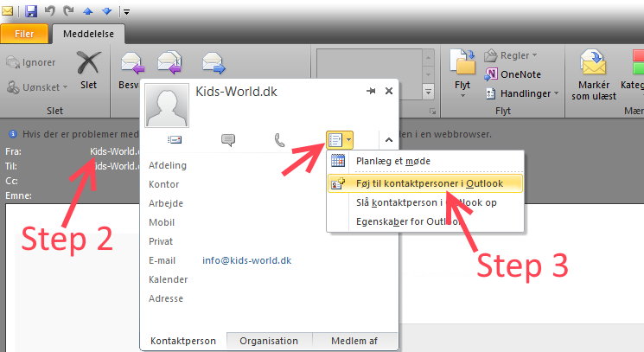
Task: Click the phone call icon on contact card
Action: click(x=279, y=140)
